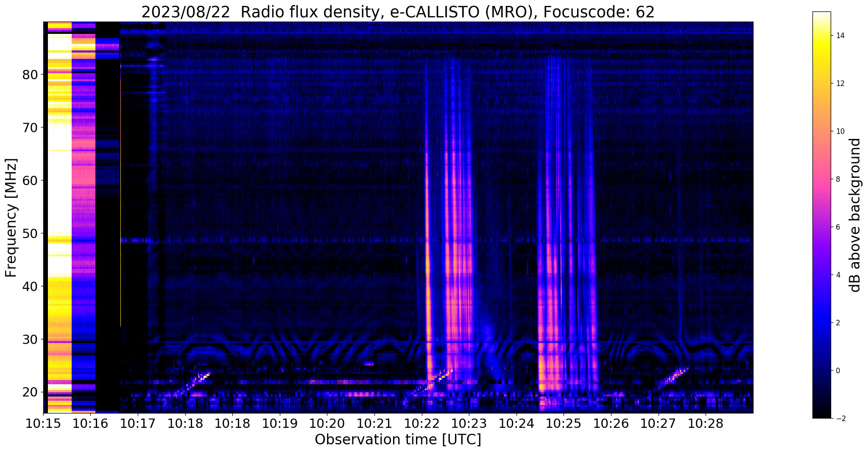Click the 10:17 time tick label
The image size is (868, 452).
click(138, 424)
